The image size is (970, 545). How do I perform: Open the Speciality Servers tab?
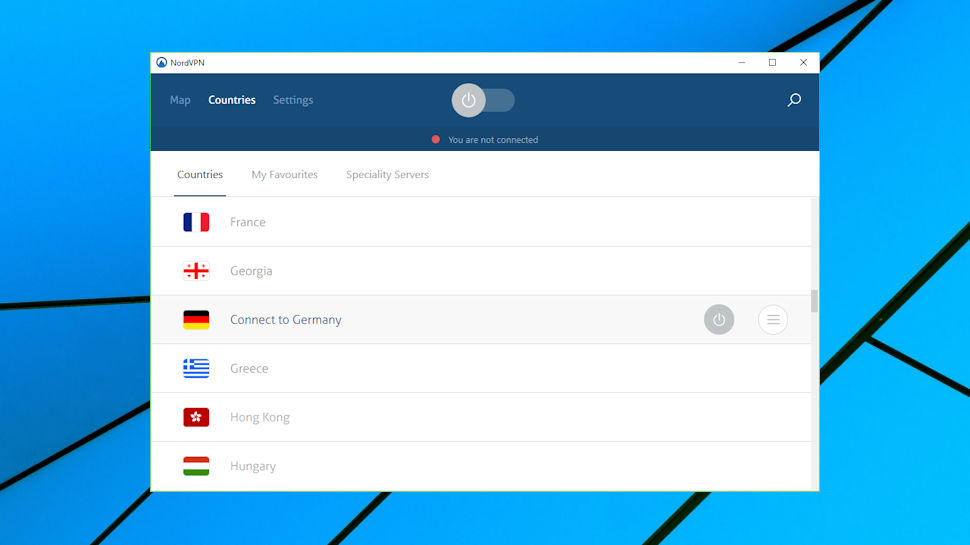(x=387, y=175)
